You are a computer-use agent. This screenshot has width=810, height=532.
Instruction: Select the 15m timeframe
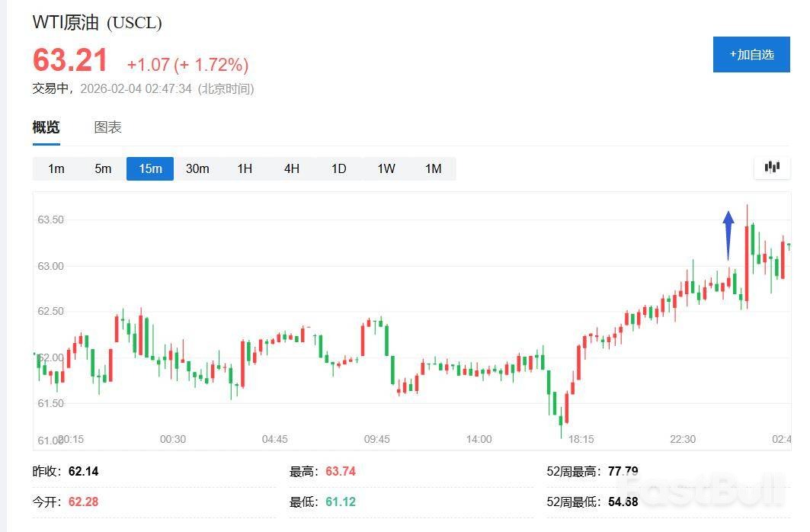pos(150,168)
